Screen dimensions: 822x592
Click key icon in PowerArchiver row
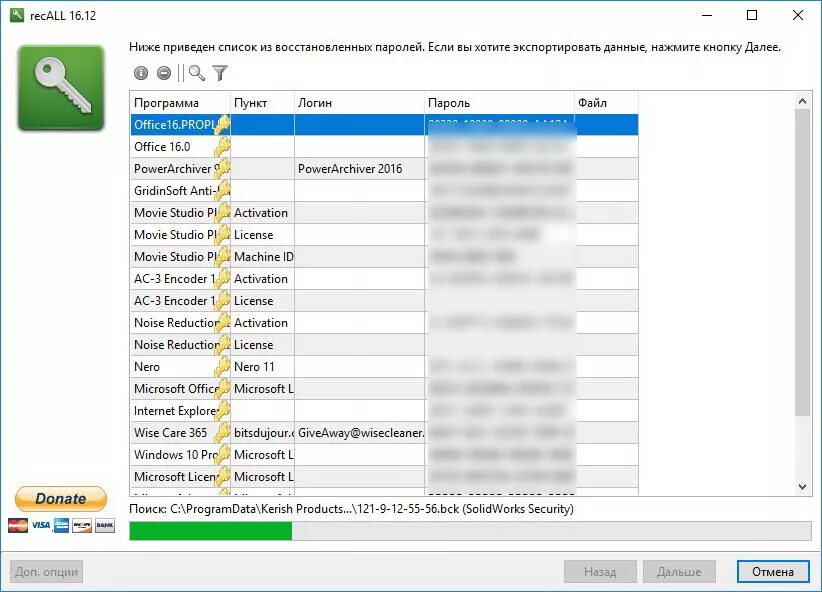222,169
